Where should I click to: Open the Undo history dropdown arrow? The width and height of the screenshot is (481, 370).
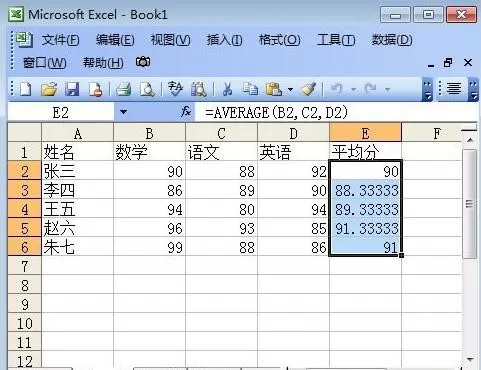tap(353, 89)
